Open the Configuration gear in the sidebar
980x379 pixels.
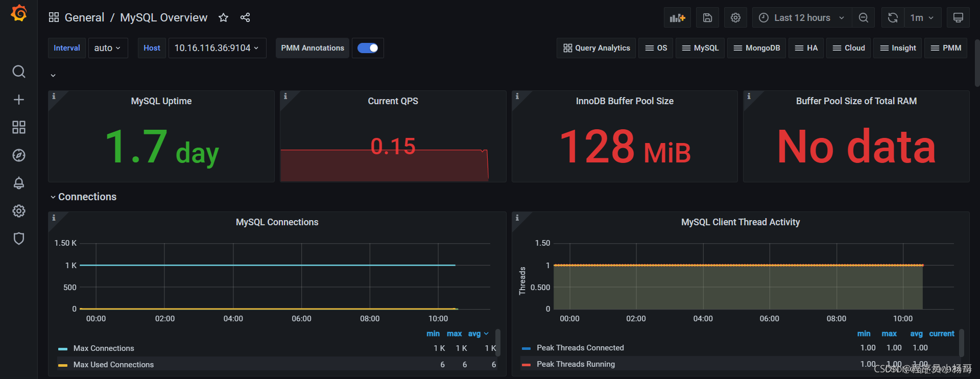point(19,211)
